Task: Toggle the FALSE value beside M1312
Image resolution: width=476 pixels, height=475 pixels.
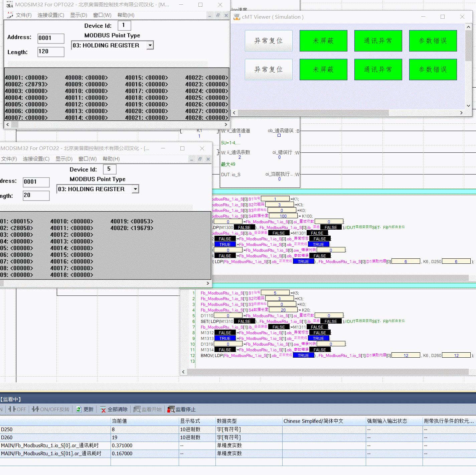Action: click(x=225, y=333)
